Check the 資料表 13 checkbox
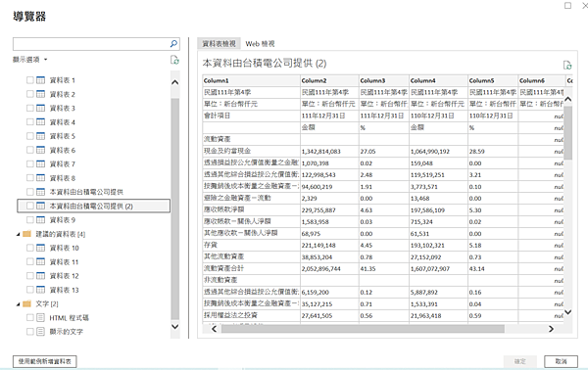This screenshot has width=588, height=370. point(30,290)
